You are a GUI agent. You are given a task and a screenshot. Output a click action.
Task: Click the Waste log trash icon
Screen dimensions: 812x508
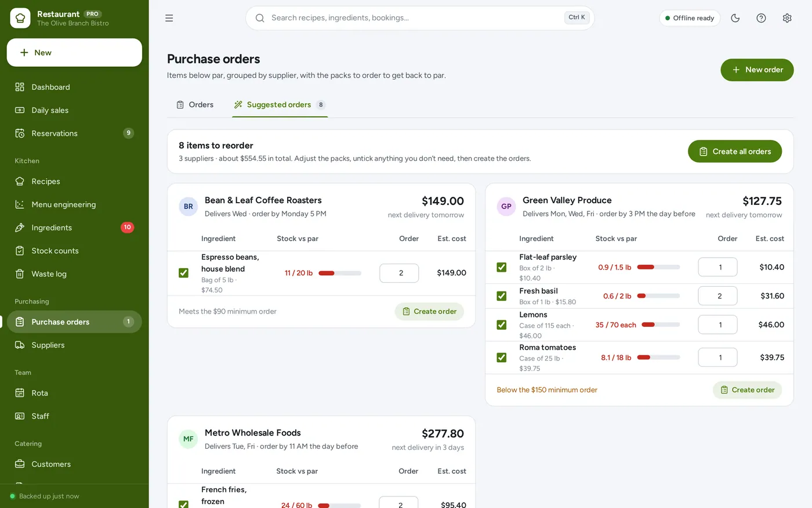(20, 274)
